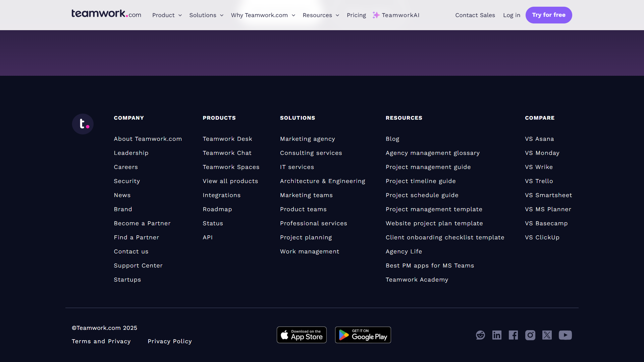
Task: Select Pricing in the navigation bar
Action: pos(356,15)
